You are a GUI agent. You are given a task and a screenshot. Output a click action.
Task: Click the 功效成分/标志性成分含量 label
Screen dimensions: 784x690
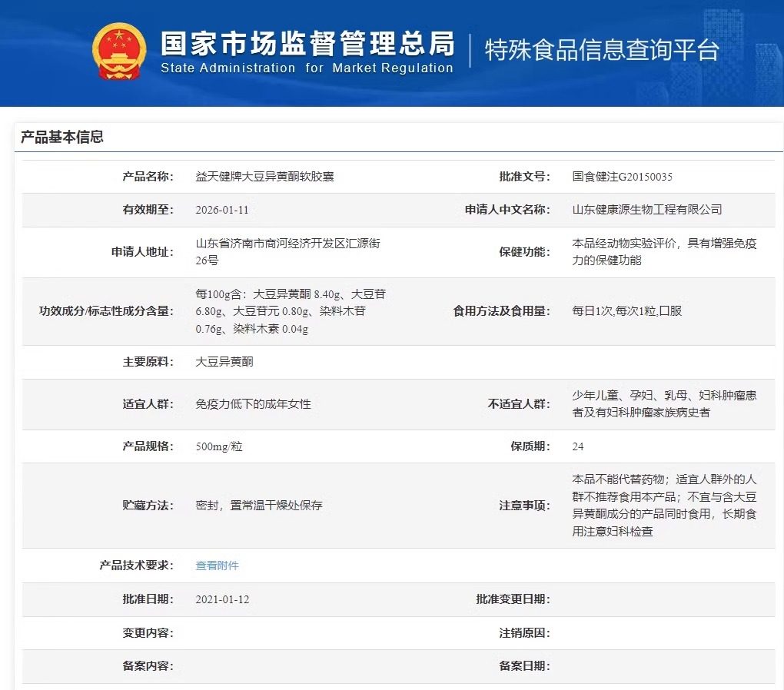point(107,311)
